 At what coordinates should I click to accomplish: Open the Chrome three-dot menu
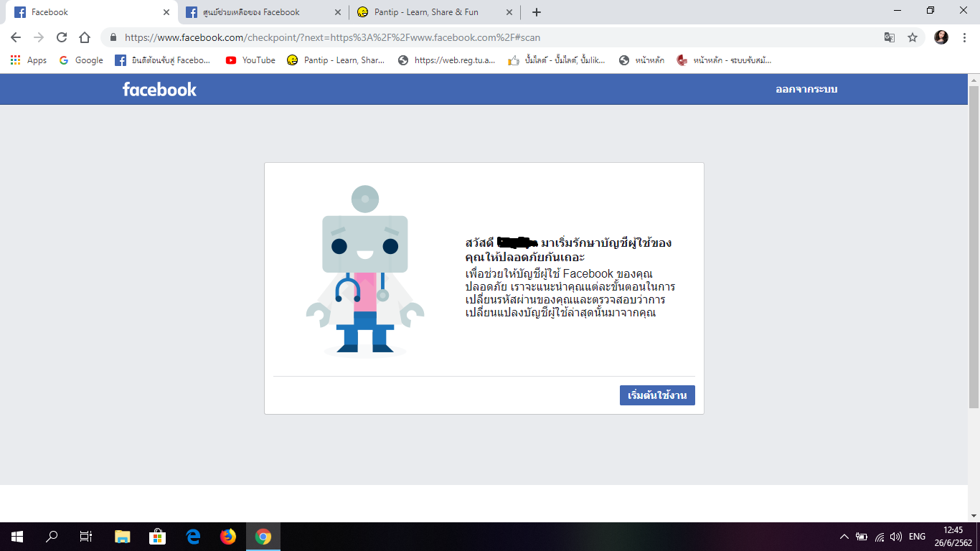pyautogui.click(x=965, y=37)
